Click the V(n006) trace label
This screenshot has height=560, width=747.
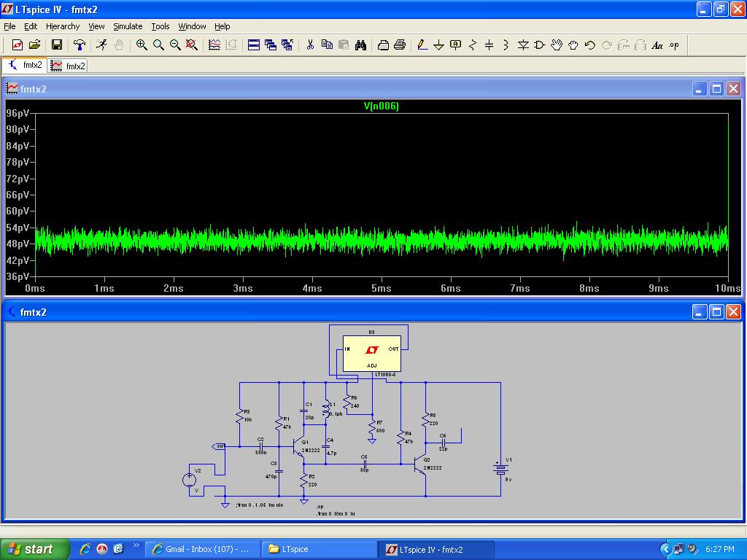(381, 106)
